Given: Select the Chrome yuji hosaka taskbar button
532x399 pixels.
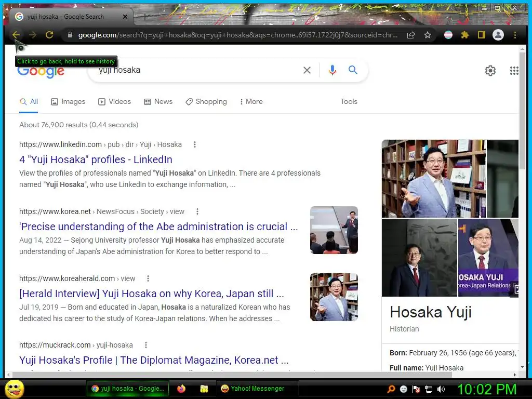Looking at the screenshot, I should click(128, 389).
